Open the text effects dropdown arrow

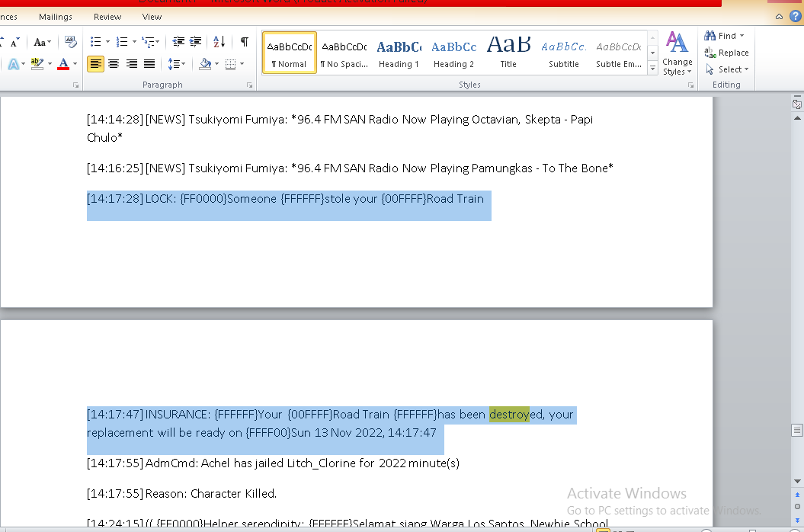click(23, 64)
